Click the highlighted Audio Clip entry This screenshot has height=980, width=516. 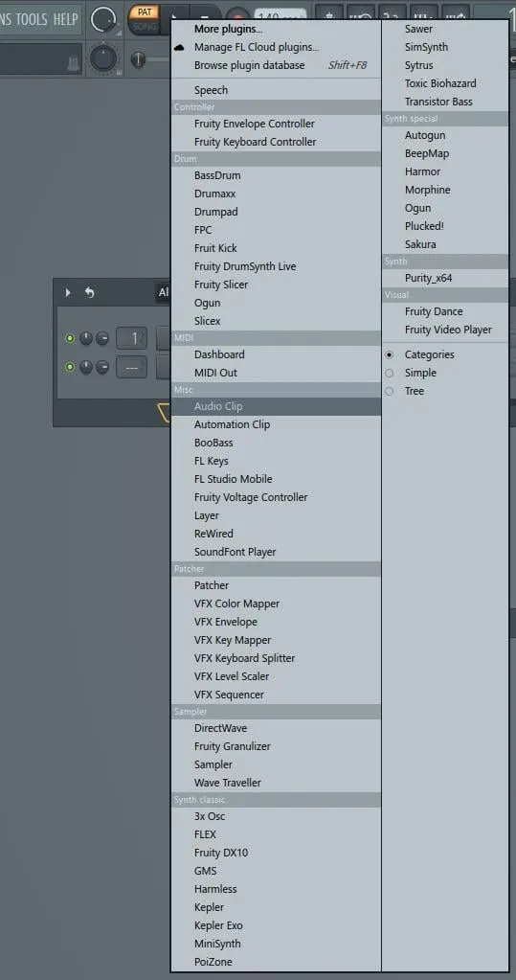click(x=276, y=406)
